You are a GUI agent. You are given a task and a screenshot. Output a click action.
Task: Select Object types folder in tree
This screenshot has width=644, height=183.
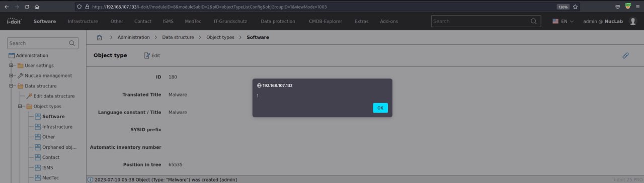(47, 106)
